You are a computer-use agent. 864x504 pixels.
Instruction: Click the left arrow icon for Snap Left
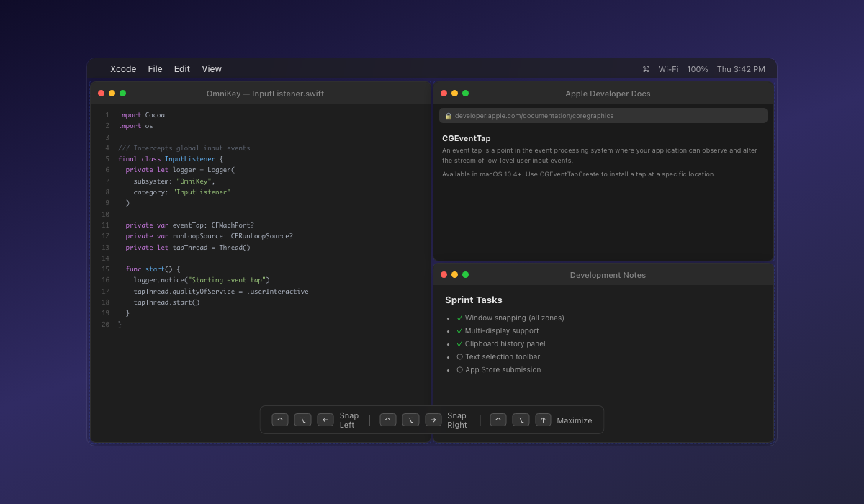(325, 419)
